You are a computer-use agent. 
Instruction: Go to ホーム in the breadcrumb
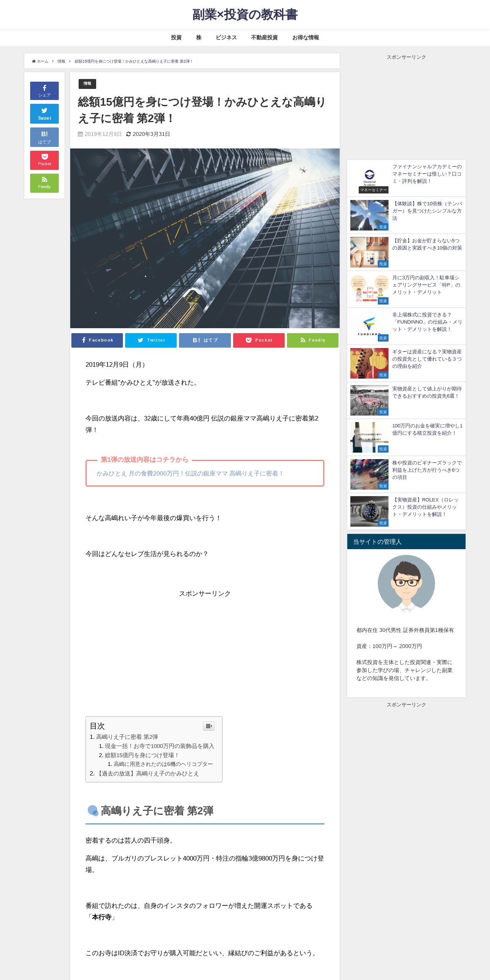(x=40, y=61)
